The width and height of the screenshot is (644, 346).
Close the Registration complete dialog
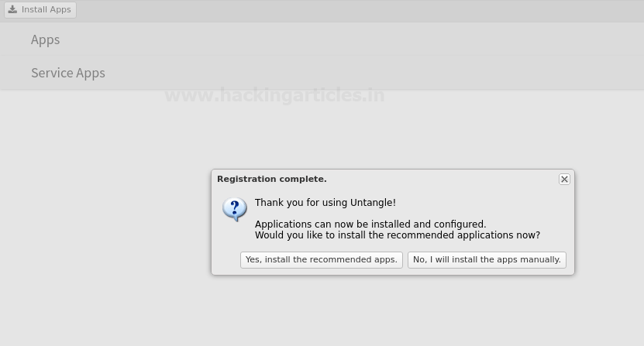564,179
